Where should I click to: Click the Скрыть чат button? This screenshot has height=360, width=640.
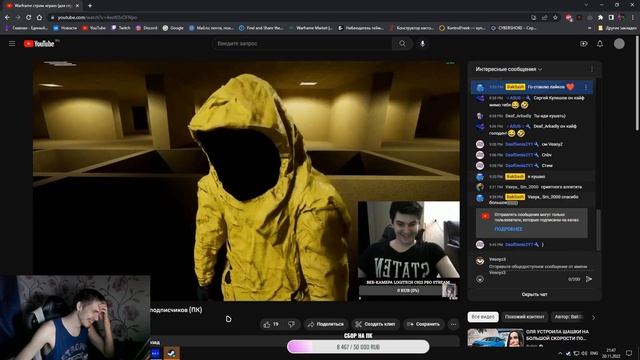point(534,294)
